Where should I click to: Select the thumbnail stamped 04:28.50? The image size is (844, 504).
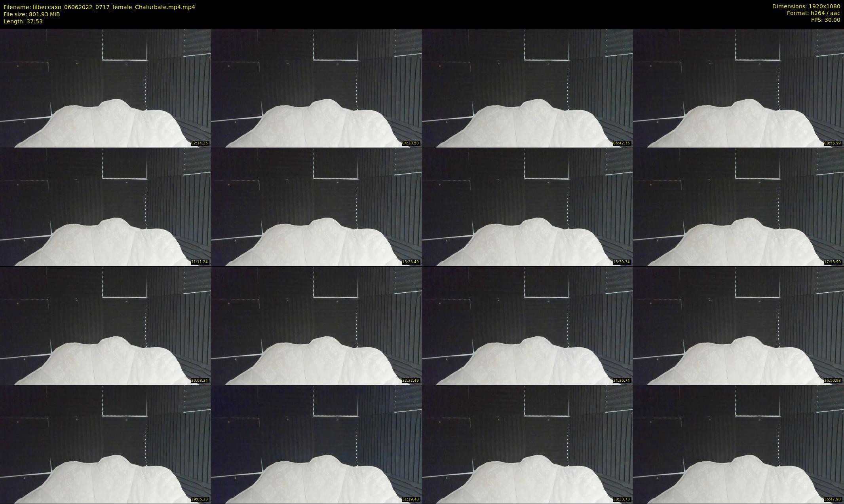coord(316,88)
